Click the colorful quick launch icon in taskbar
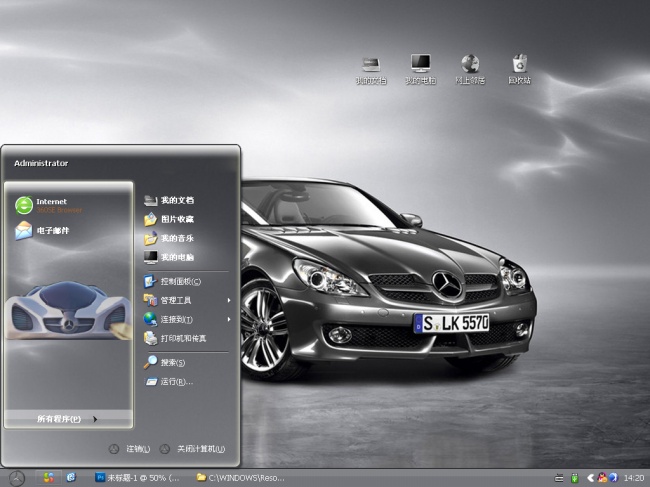 pos(49,478)
